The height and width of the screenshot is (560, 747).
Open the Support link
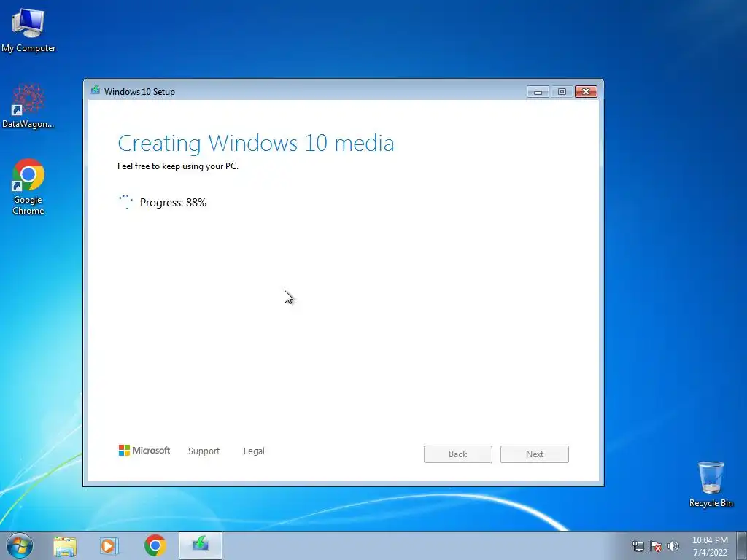click(x=204, y=451)
